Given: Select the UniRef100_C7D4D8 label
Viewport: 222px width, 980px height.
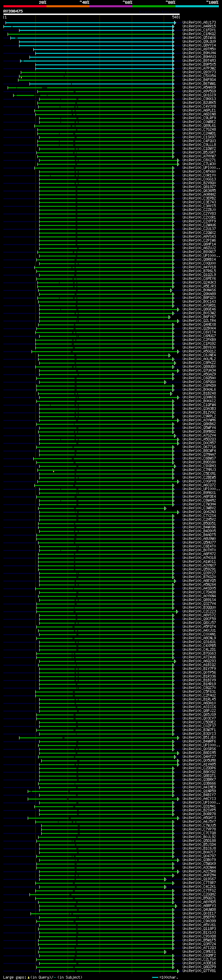Looking at the screenshot, I should [199, 592].
